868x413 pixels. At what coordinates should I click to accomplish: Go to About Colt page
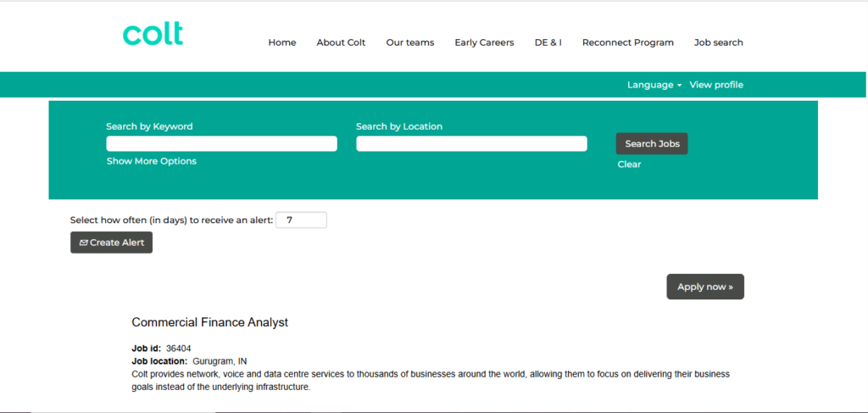341,42
